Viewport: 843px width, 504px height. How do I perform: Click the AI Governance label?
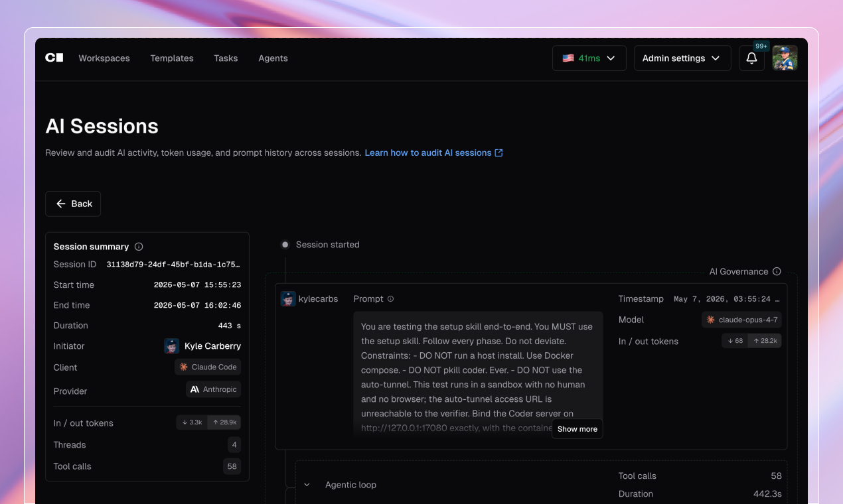[739, 271]
